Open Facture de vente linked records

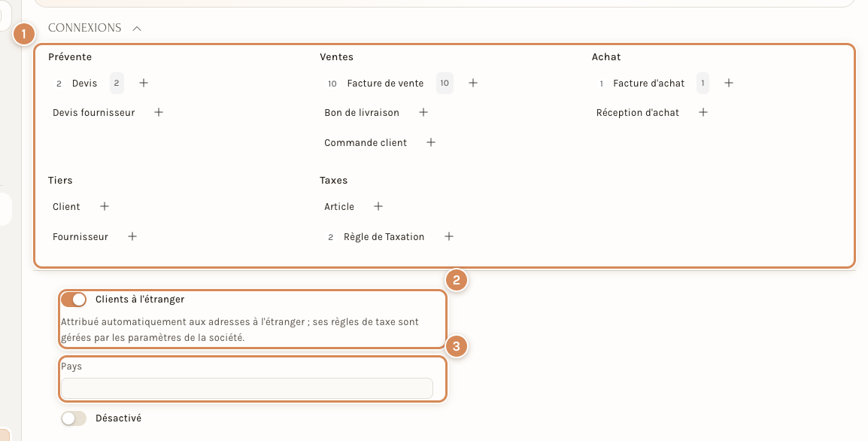coord(385,83)
